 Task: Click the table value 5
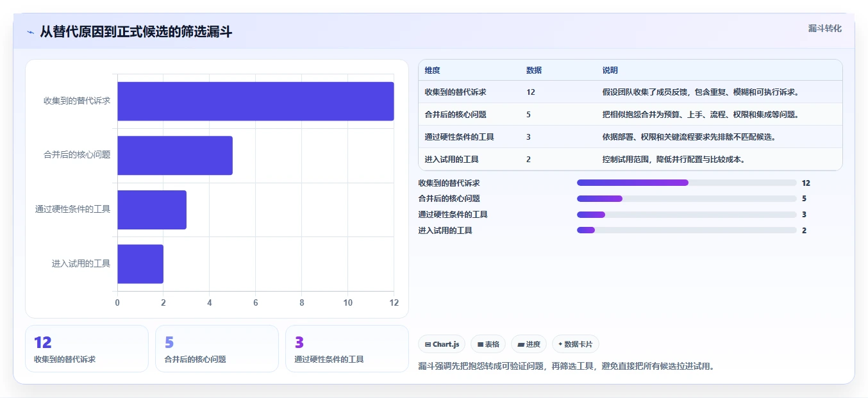pyautogui.click(x=528, y=115)
